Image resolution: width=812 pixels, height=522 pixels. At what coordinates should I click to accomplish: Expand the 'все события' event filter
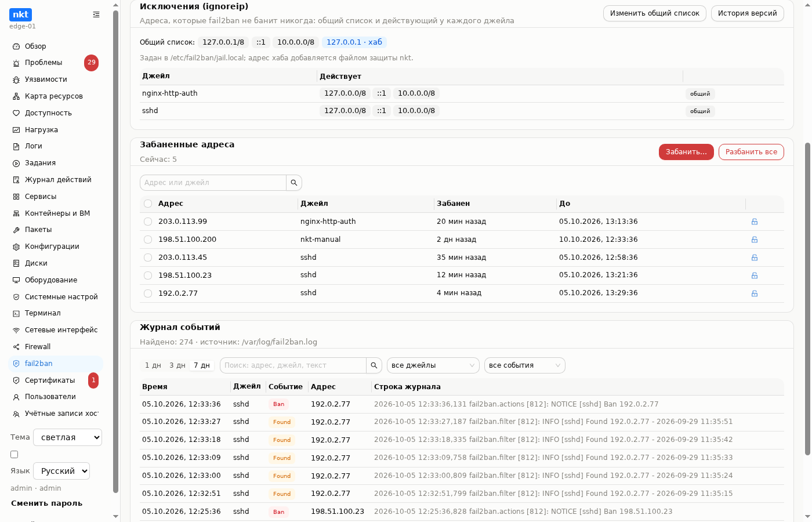pyautogui.click(x=525, y=365)
